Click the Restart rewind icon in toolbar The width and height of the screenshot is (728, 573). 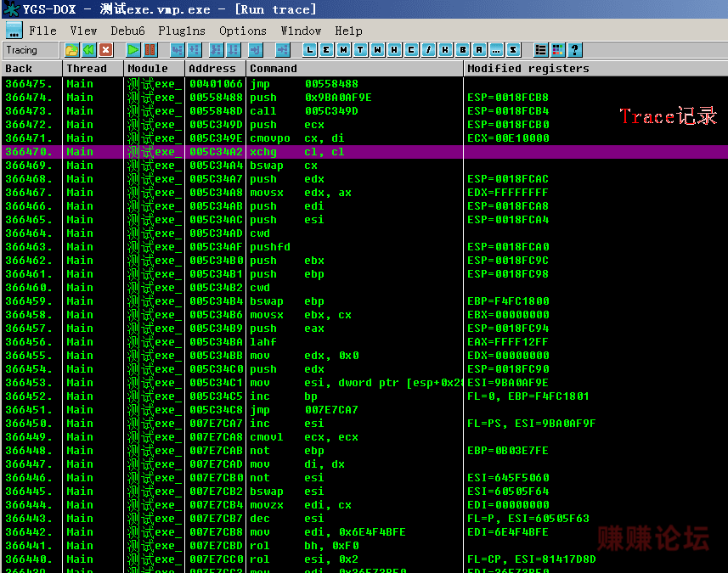pyautogui.click(x=88, y=49)
